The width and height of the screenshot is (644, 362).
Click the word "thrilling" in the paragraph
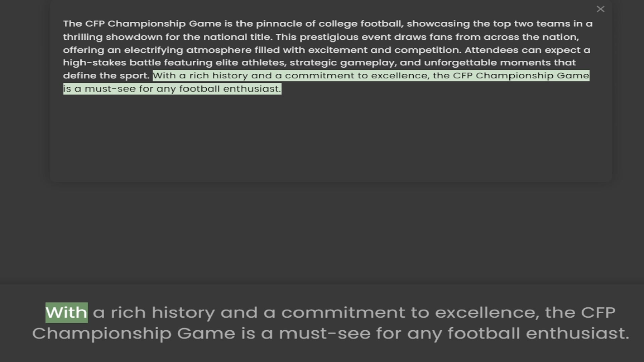(x=83, y=37)
